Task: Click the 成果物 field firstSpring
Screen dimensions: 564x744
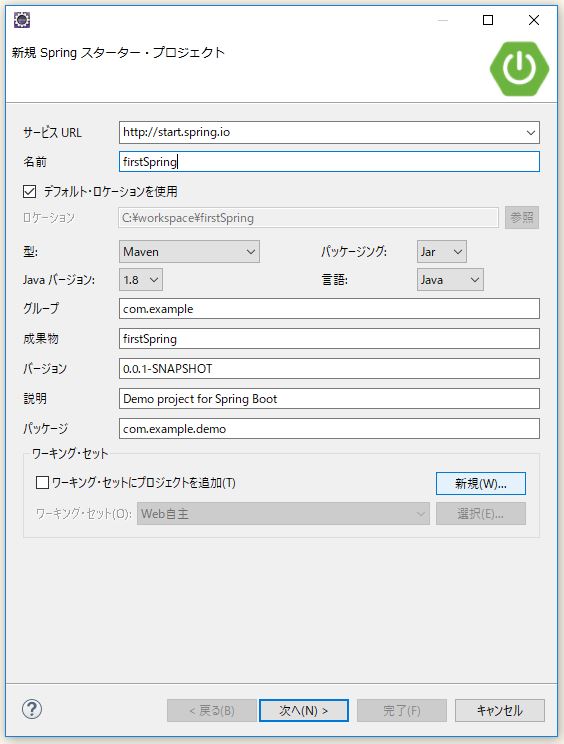Action: (329, 339)
